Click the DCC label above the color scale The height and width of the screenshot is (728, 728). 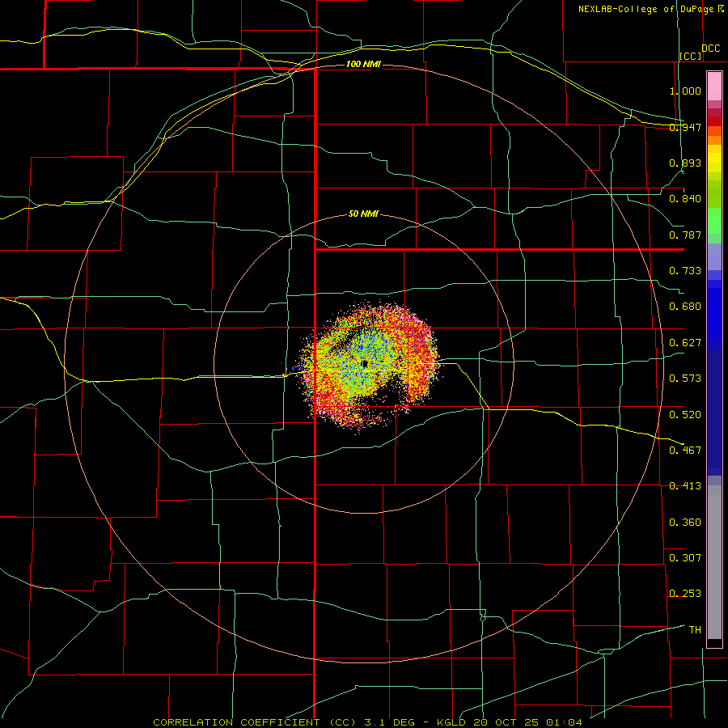click(710, 48)
